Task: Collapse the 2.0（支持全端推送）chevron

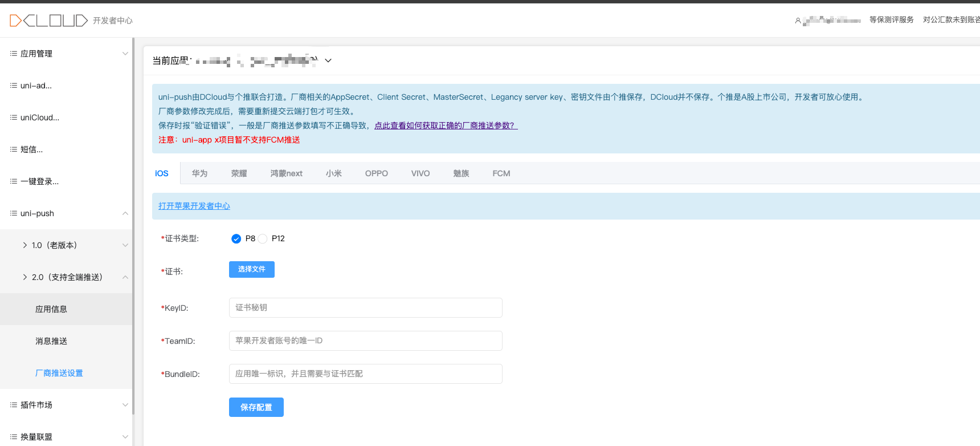Action: (x=125, y=277)
